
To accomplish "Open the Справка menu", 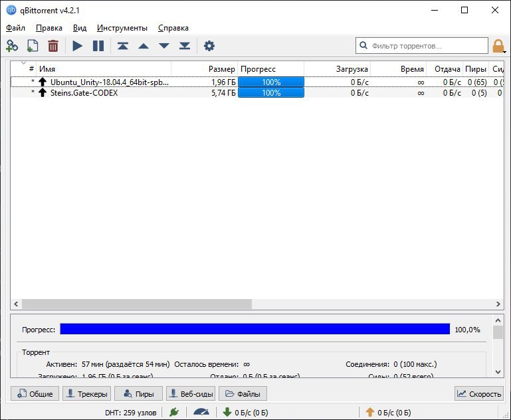I will coord(173,28).
